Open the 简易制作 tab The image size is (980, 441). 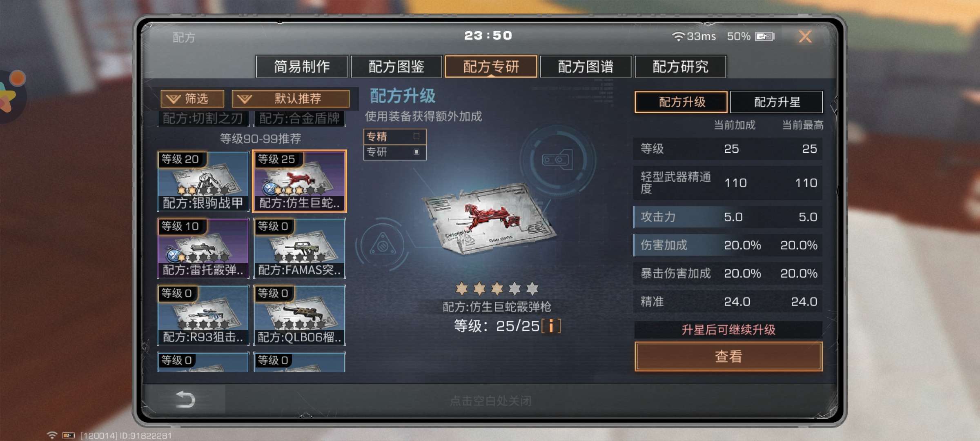301,67
